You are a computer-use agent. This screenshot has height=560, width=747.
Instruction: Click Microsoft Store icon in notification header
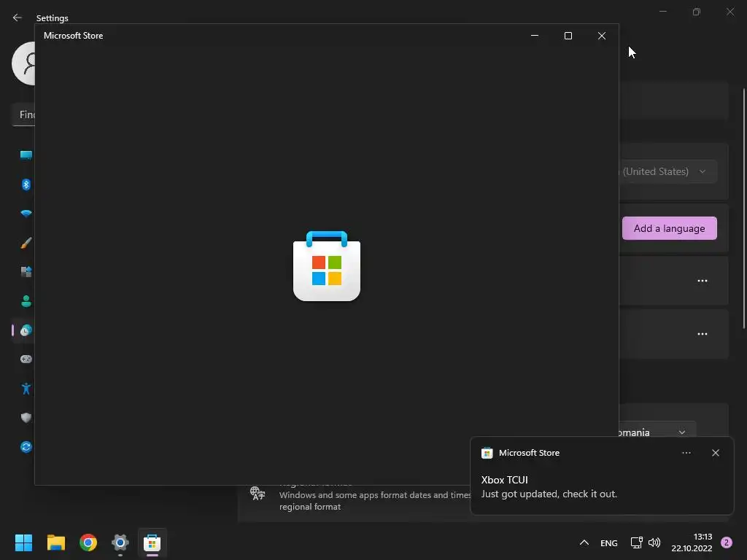pyautogui.click(x=487, y=453)
